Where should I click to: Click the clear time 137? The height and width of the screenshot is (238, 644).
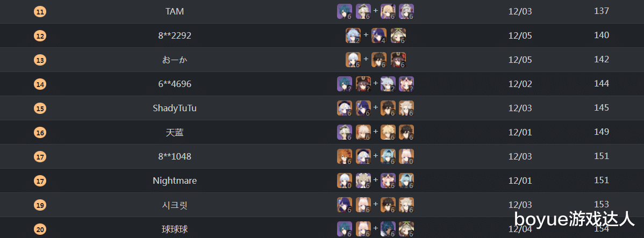pyautogui.click(x=602, y=11)
